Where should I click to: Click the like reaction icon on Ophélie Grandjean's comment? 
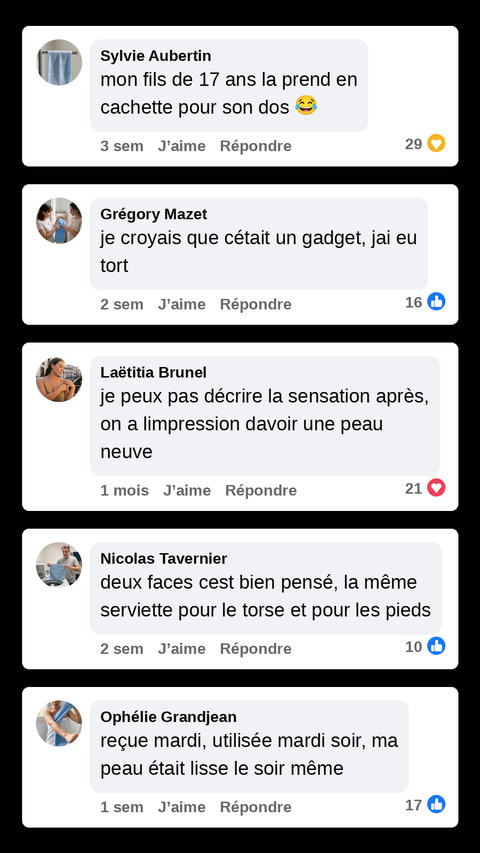[436, 805]
